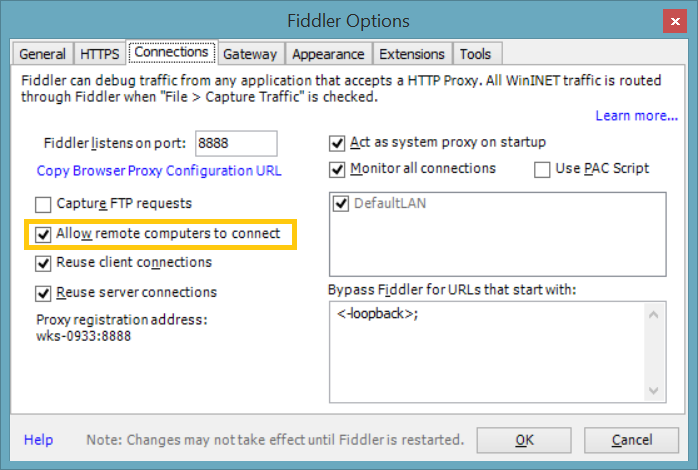Switch to the General tab

pyautogui.click(x=42, y=54)
